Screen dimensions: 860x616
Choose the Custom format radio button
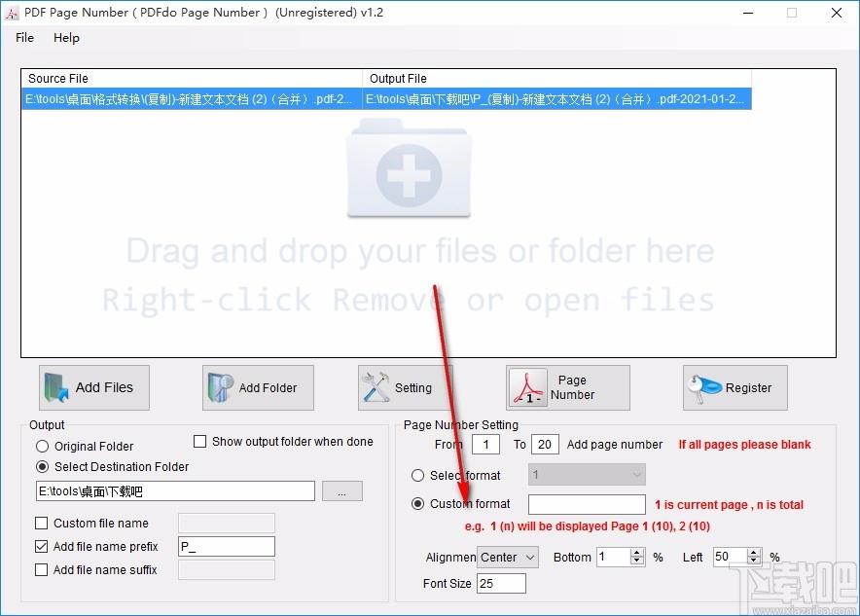coord(418,503)
